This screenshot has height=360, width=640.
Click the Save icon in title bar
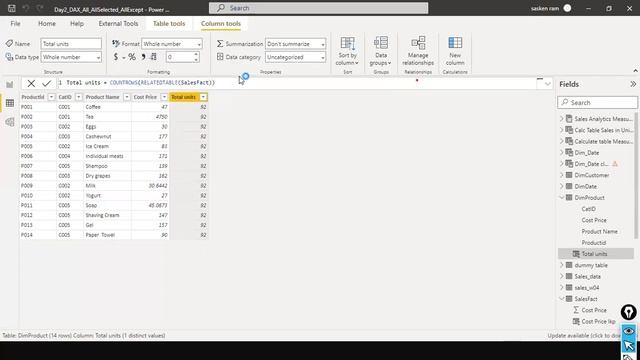point(12,8)
